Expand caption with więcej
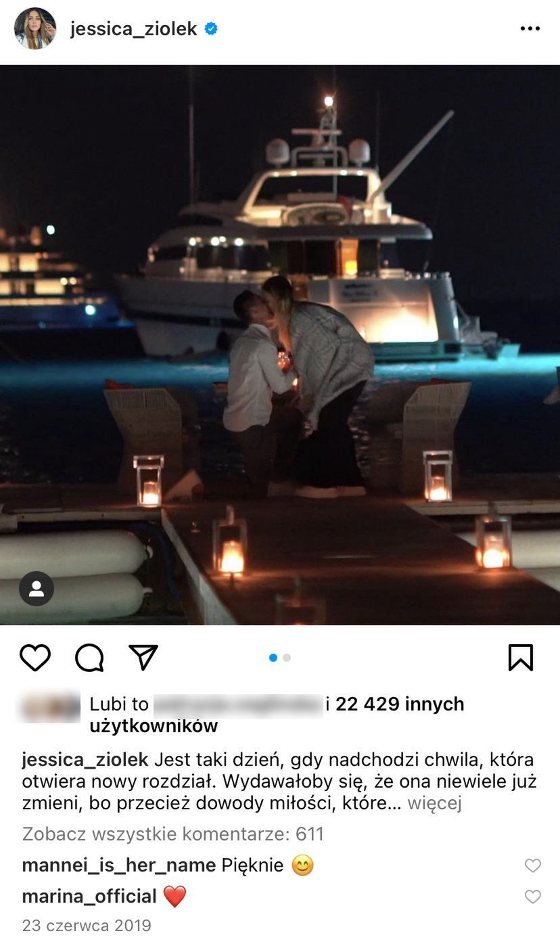 pos(434,803)
